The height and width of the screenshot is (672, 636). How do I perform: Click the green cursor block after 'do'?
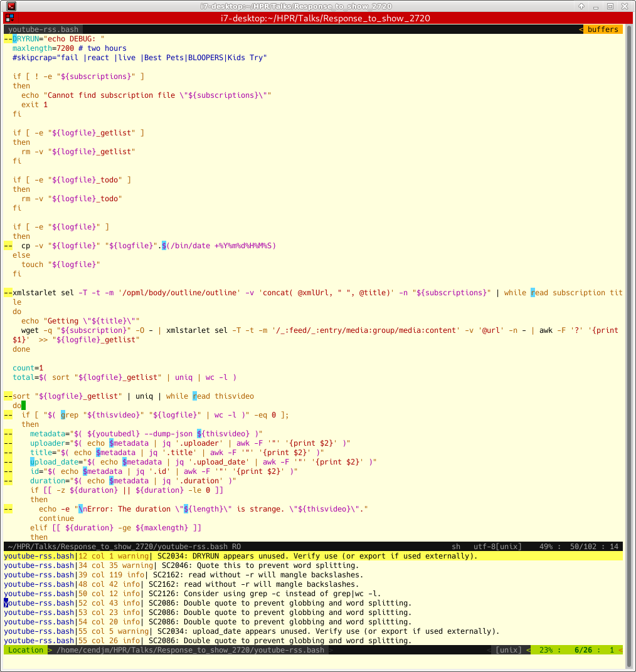pyautogui.click(x=23, y=406)
